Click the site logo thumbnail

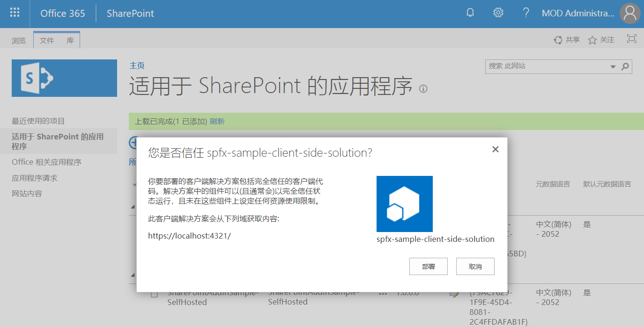pyautogui.click(x=64, y=78)
